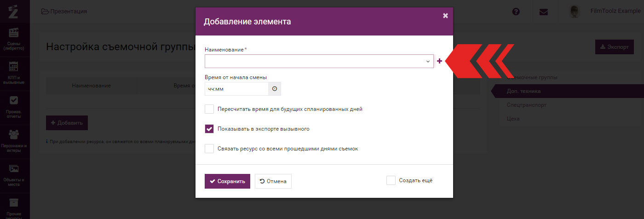Enable Пересчитать время для будущих дней checkbox
This screenshot has width=644, height=219.
coord(209,109)
